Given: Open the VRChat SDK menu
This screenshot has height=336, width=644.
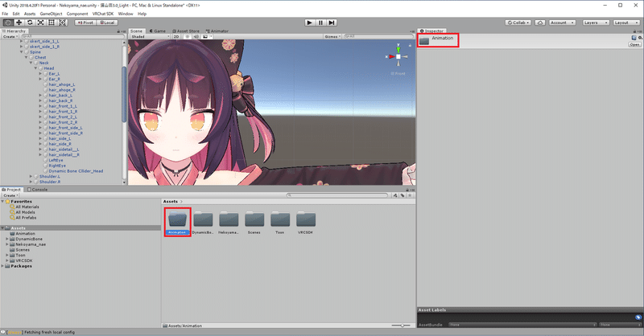Looking at the screenshot, I should [x=103, y=14].
